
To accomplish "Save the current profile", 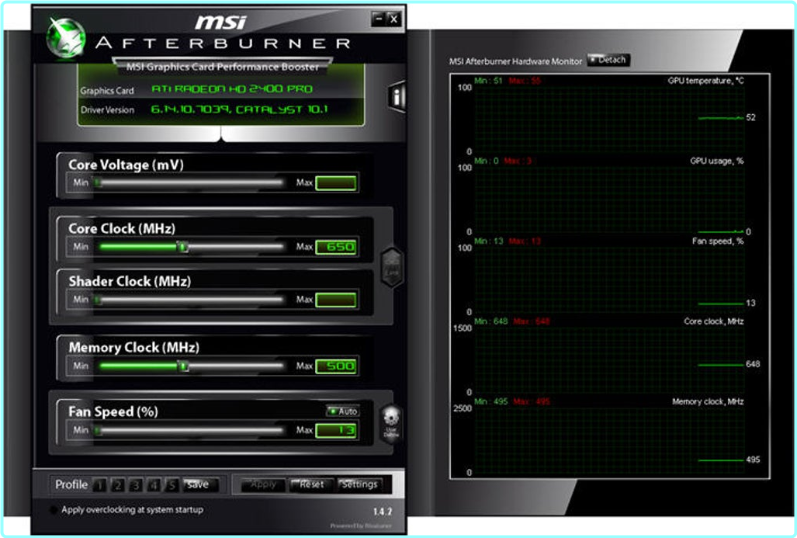I will [200, 485].
